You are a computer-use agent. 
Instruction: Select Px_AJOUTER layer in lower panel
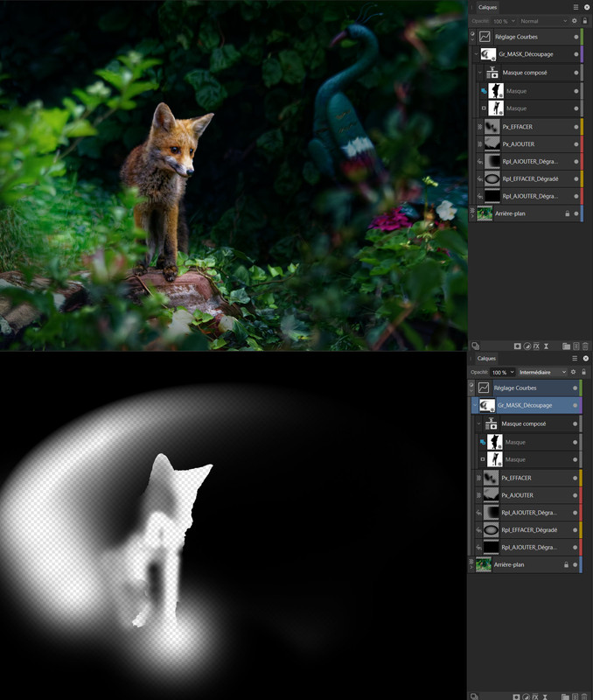pyautogui.click(x=525, y=495)
